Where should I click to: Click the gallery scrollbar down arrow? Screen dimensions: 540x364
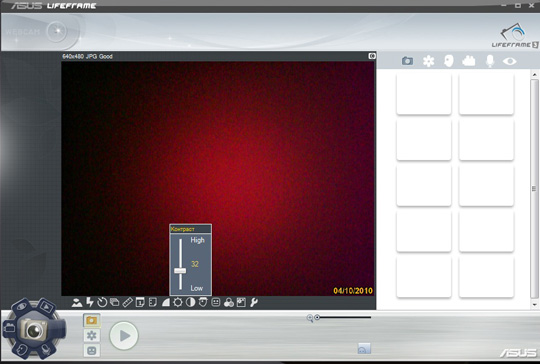534,304
